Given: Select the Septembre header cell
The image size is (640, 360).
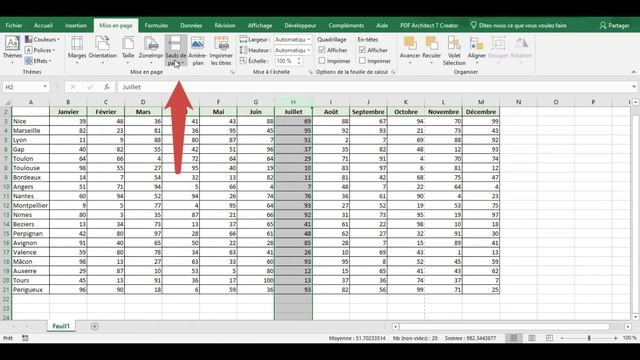Looking at the screenshot, I should 368,112.
